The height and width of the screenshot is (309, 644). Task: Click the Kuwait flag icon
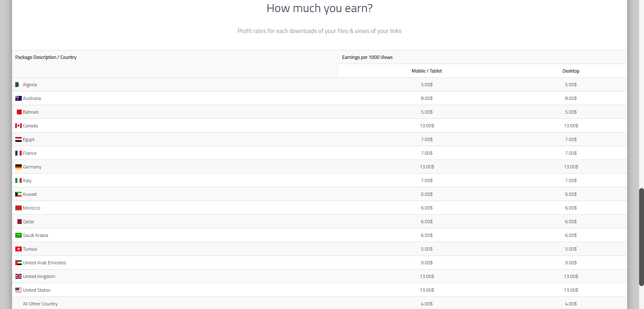click(x=19, y=194)
